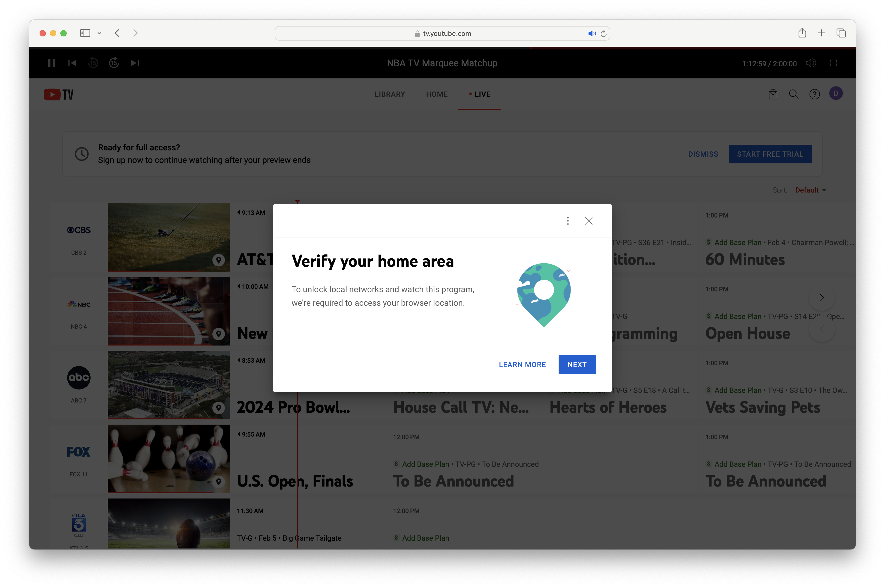Open the Hearts of Heroes listing
This screenshot has width=885, height=588.
pos(608,407)
